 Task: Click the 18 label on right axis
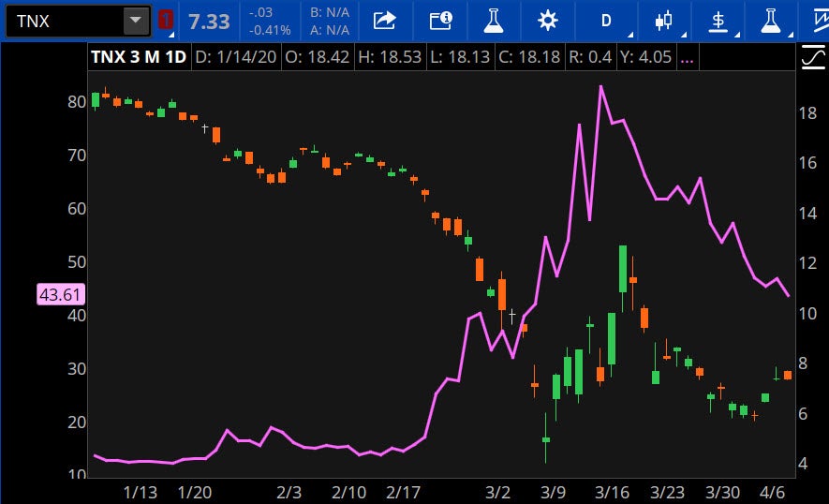(x=807, y=113)
